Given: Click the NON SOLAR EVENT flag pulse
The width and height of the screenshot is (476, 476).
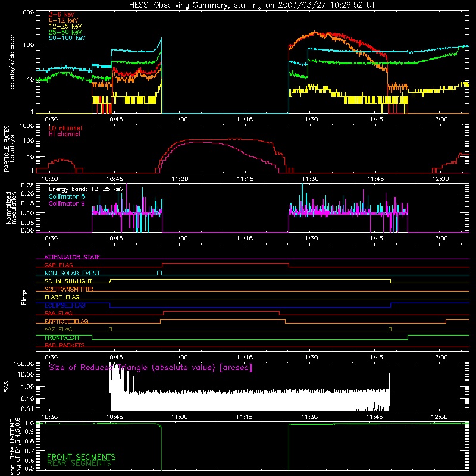Looking at the screenshot, I should pos(159,273).
